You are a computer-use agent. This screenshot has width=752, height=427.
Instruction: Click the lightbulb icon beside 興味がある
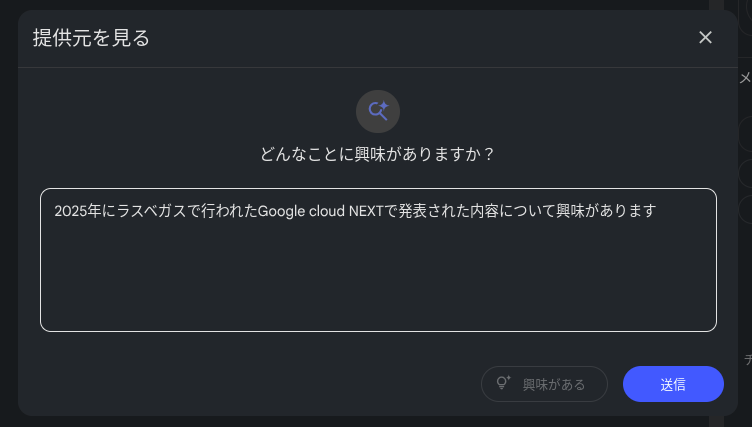click(x=503, y=383)
